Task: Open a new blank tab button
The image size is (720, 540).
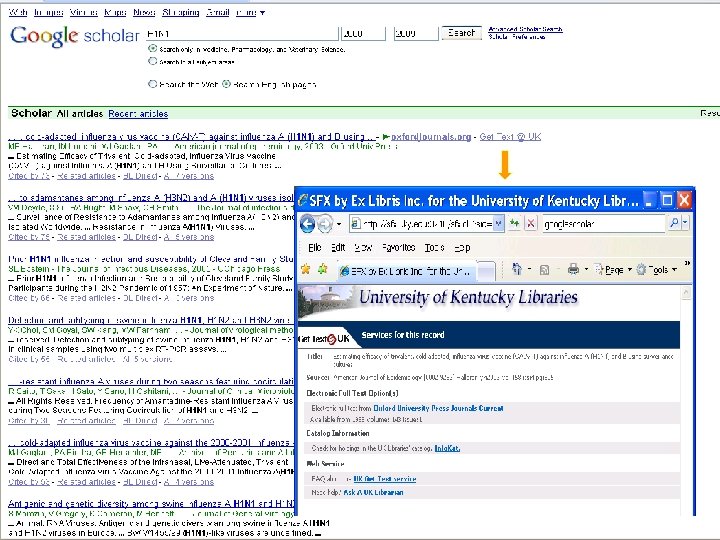Action: (x=486, y=271)
